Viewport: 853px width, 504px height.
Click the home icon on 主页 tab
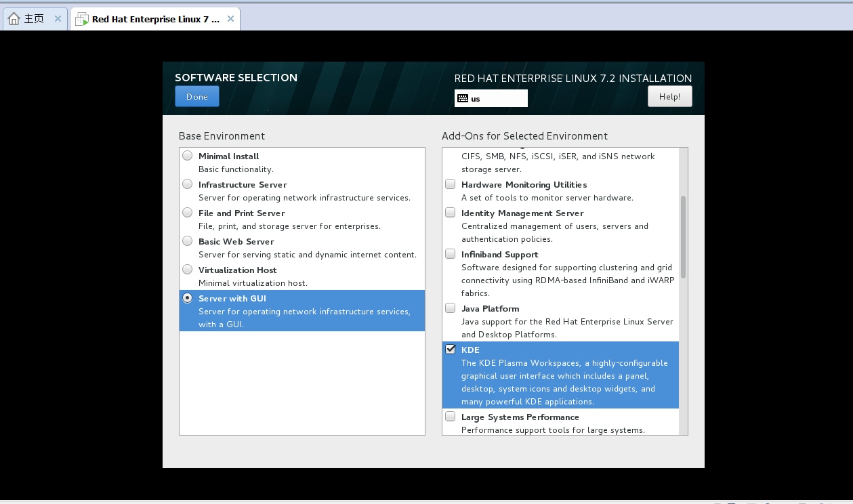(14, 19)
